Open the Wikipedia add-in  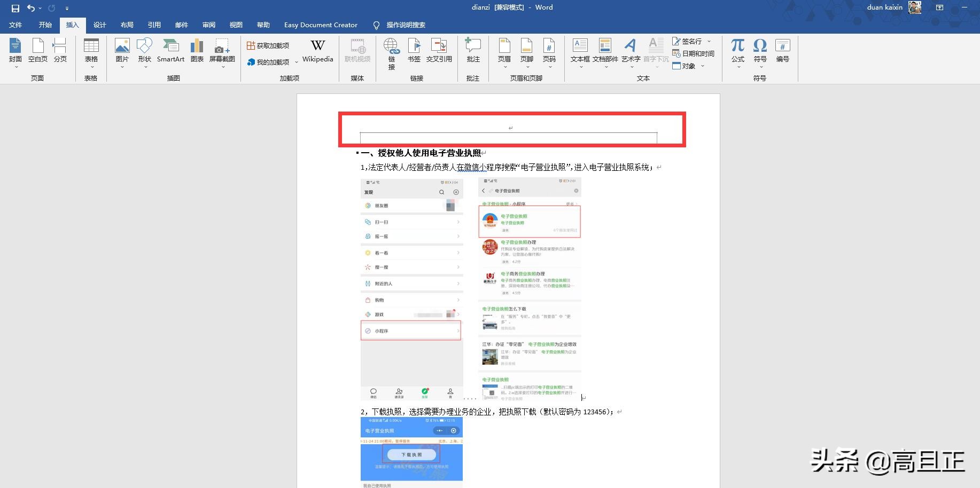click(317, 51)
